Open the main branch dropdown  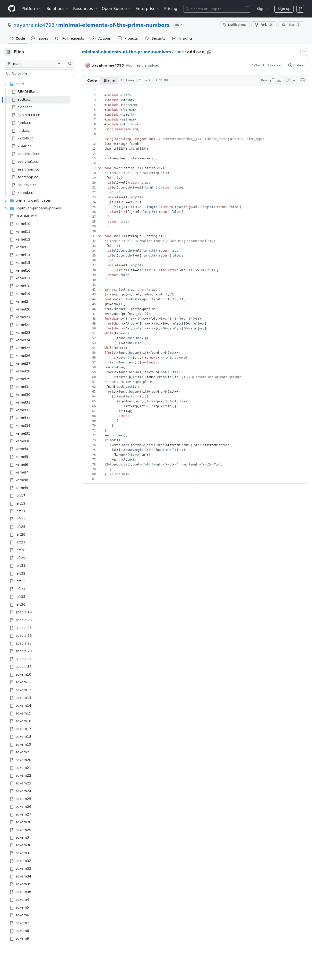coord(34,64)
